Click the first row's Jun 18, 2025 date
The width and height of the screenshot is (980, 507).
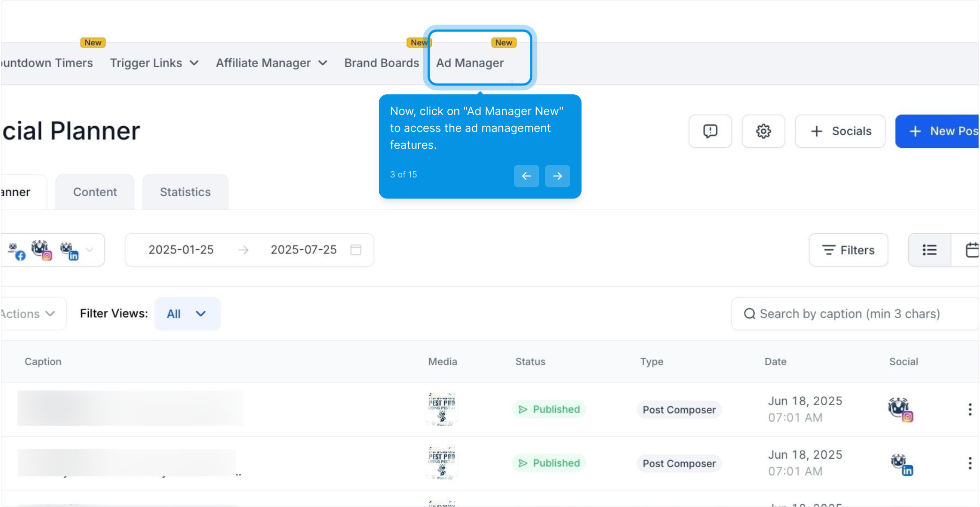click(805, 401)
